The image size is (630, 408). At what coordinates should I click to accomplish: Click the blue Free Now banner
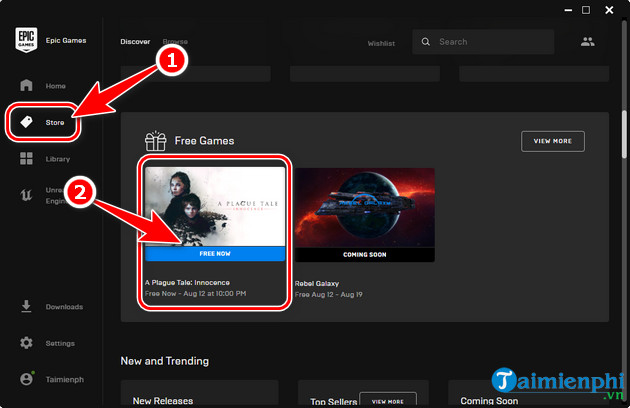point(216,254)
